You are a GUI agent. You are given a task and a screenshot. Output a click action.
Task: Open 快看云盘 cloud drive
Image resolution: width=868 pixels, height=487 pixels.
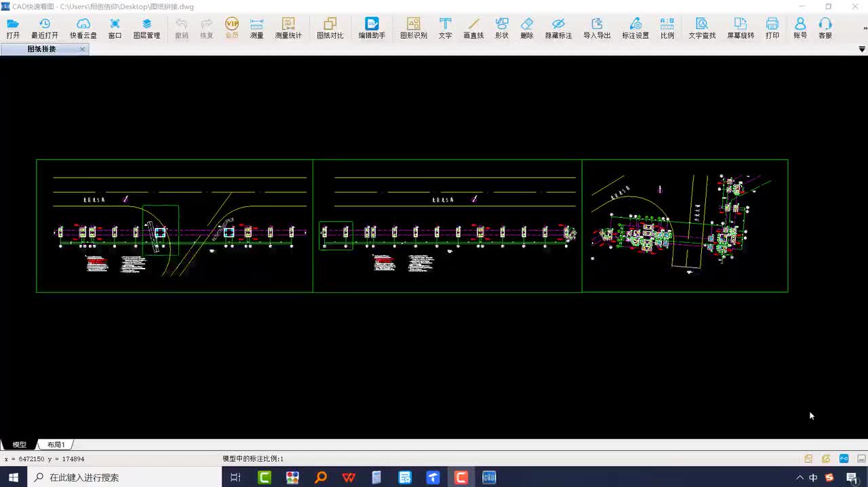point(83,28)
